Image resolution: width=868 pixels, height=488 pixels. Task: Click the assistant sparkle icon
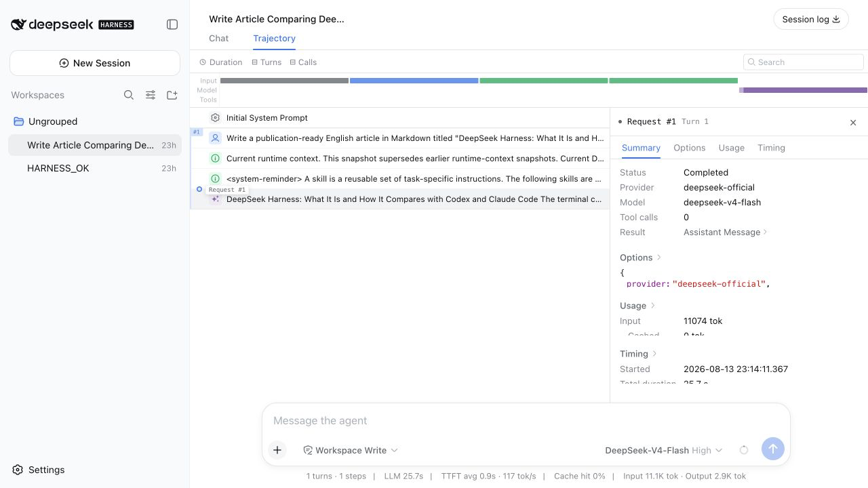click(x=215, y=199)
